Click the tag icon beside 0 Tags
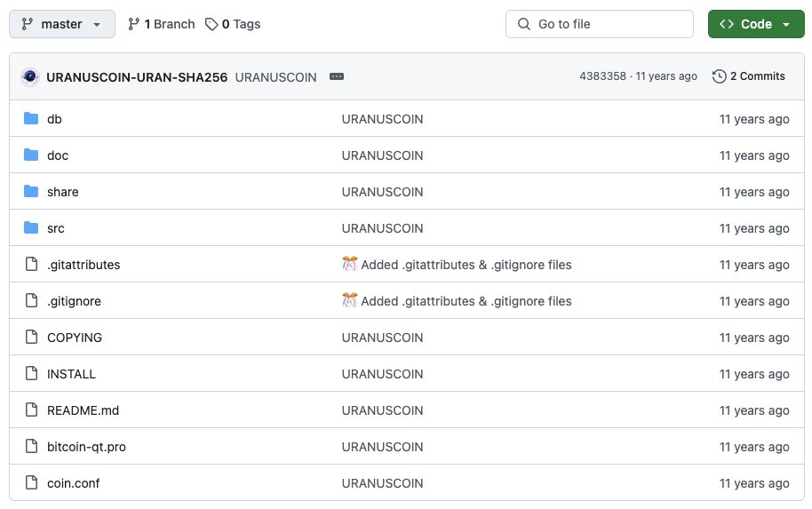The image size is (812, 509). point(211,24)
